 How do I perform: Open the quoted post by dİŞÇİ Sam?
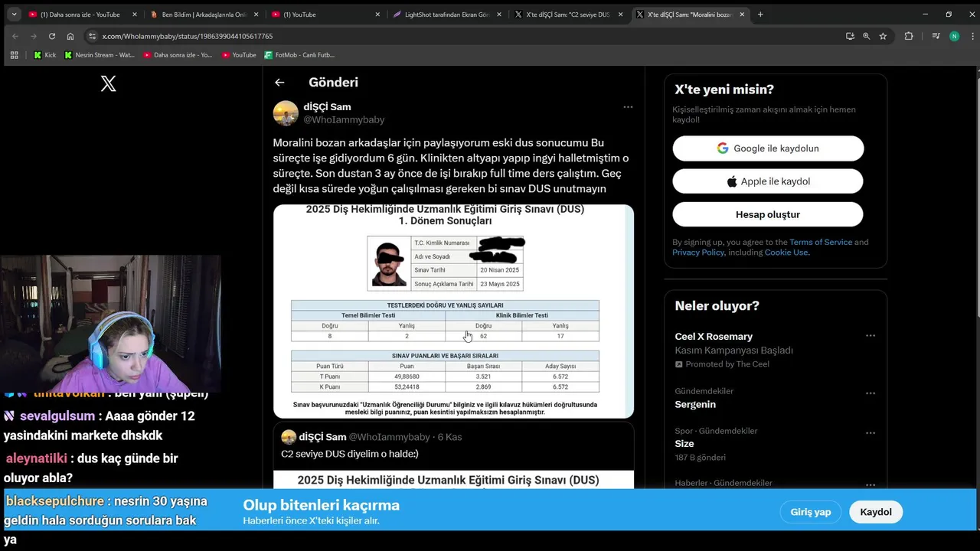[x=453, y=456]
